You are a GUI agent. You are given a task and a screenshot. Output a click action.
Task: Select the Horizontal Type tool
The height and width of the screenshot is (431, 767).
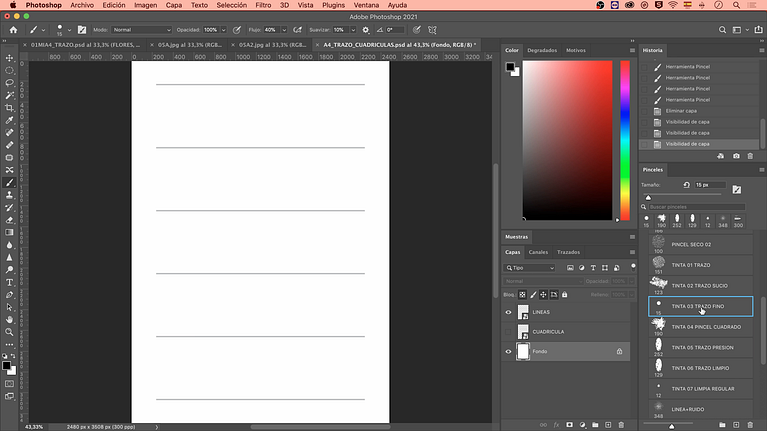9,282
